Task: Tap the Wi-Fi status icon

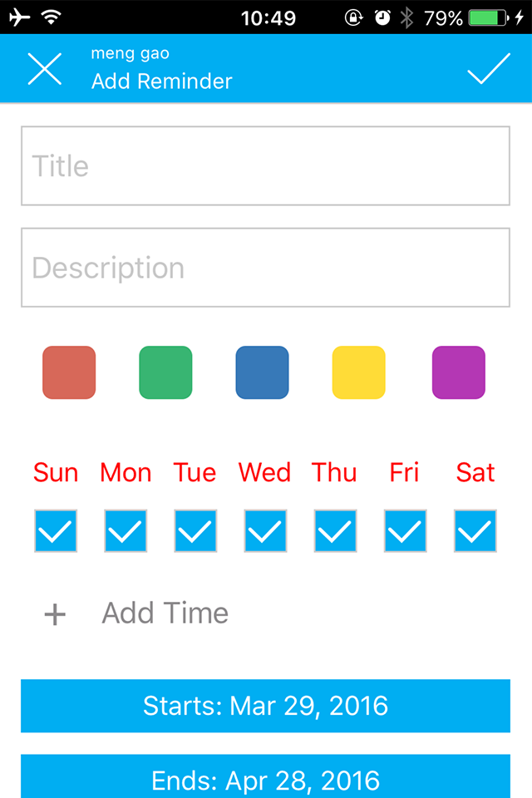Action: pyautogui.click(x=52, y=17)
